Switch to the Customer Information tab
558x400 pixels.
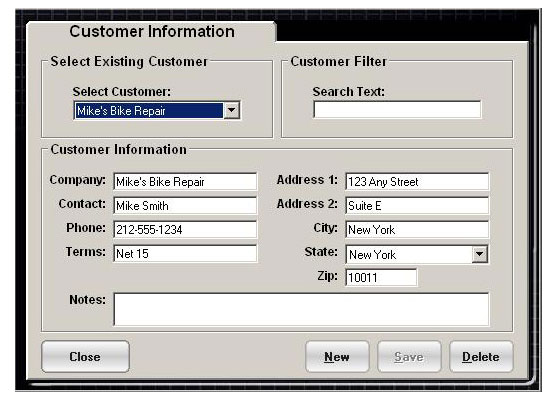tap(152, 31)
